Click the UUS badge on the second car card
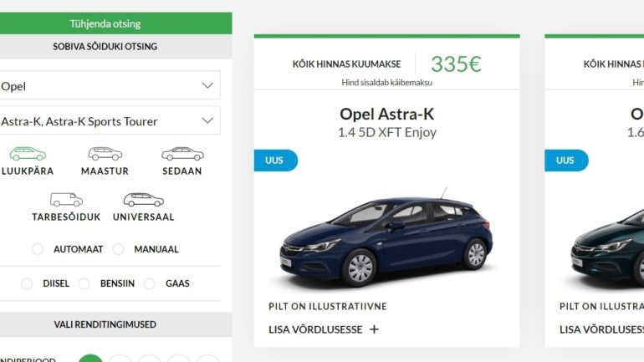Screen dimensions: 644x362 point(566,161)
